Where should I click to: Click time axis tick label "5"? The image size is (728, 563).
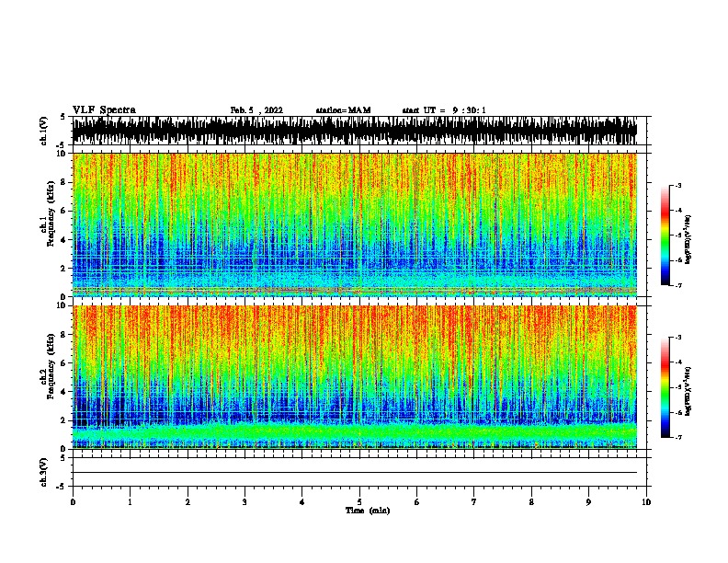point(359,502)
